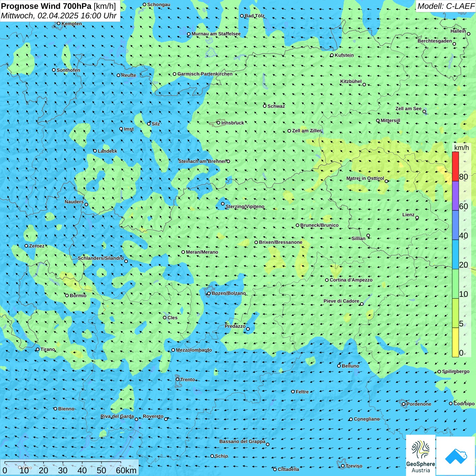Select the purple 60–80 km/h legend band

(x=455, y=196)
